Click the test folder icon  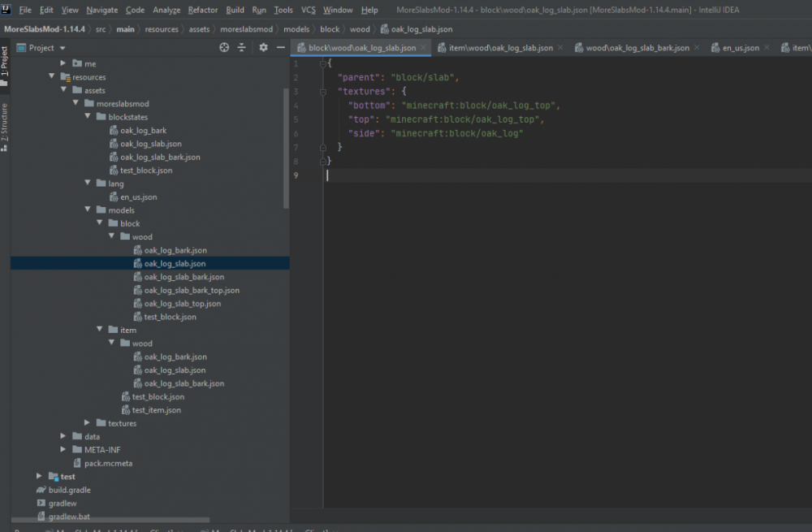[54, 477]
